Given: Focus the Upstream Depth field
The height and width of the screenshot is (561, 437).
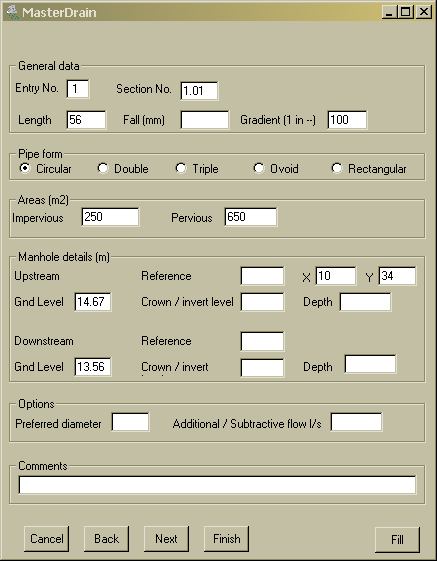Looking at the screenshot, I should 365,302.
